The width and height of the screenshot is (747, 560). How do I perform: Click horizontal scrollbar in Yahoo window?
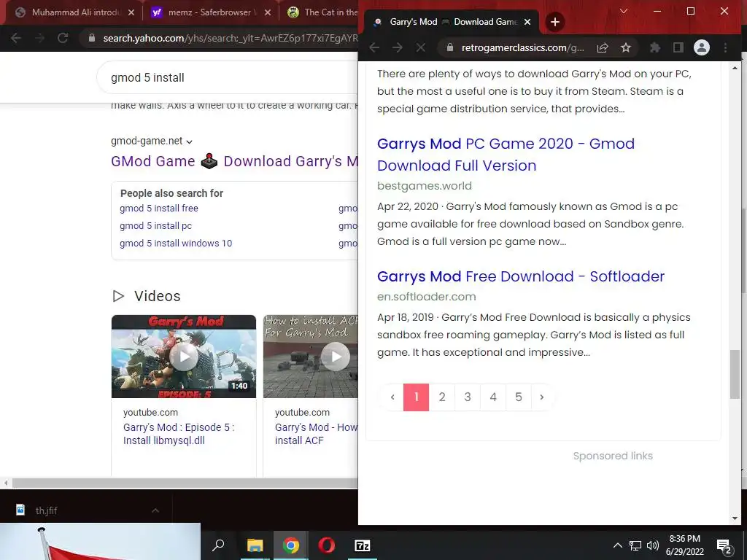(x=186, y=483)
